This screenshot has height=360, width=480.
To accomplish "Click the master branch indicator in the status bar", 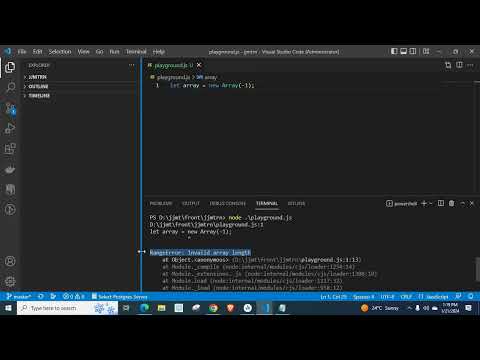I will tap(19, 296).
